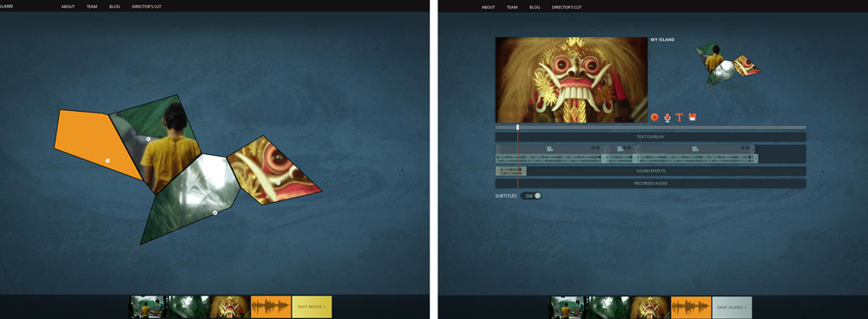Click the My Island title text
Screen dimensions: 868x319
click(x=662, y=40)
